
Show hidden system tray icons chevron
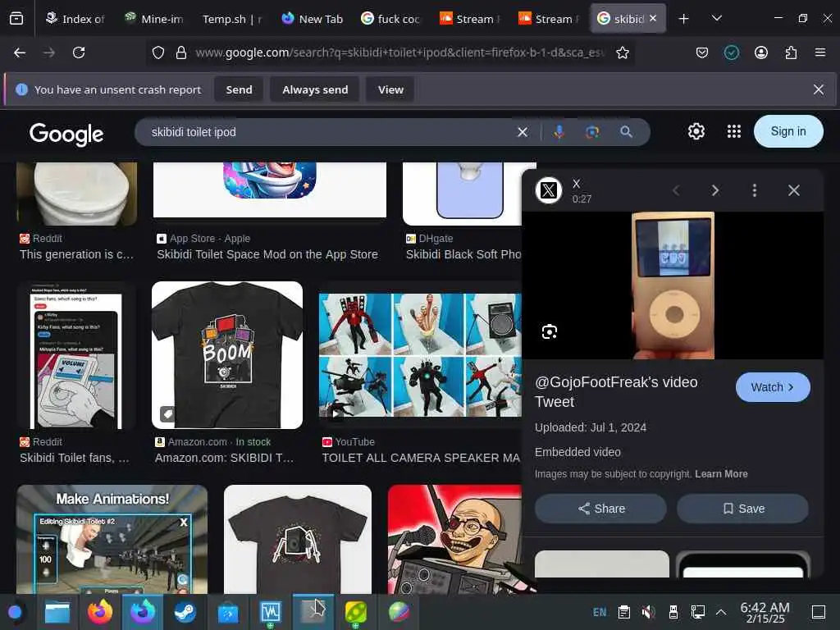(721, 612)
